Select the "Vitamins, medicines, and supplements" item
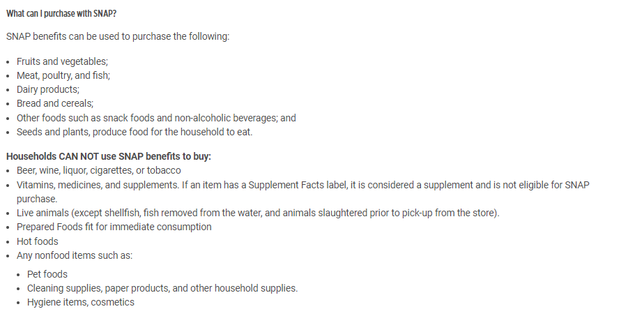Screen dimensions: 644x316 pos(98,185)
